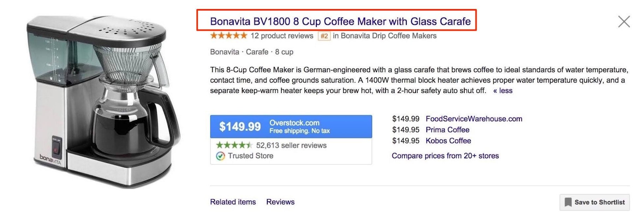Open the Bonavita BV1800 product title link
The height and width of the screenshot is (223, 644).
(x=340, y=22)
